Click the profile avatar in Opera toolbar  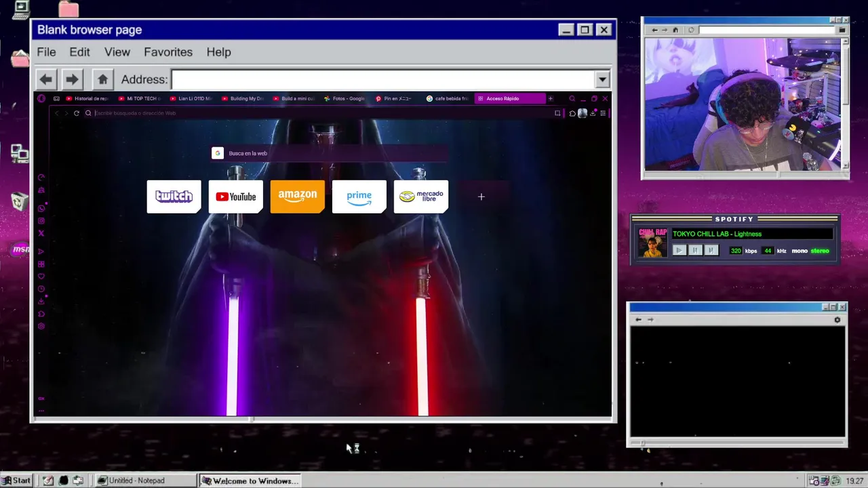582,113
